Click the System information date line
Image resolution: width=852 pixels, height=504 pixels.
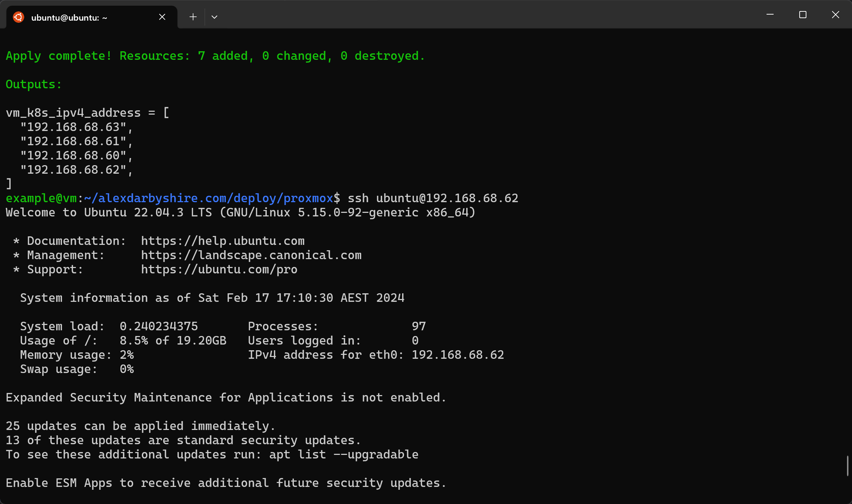212,298
